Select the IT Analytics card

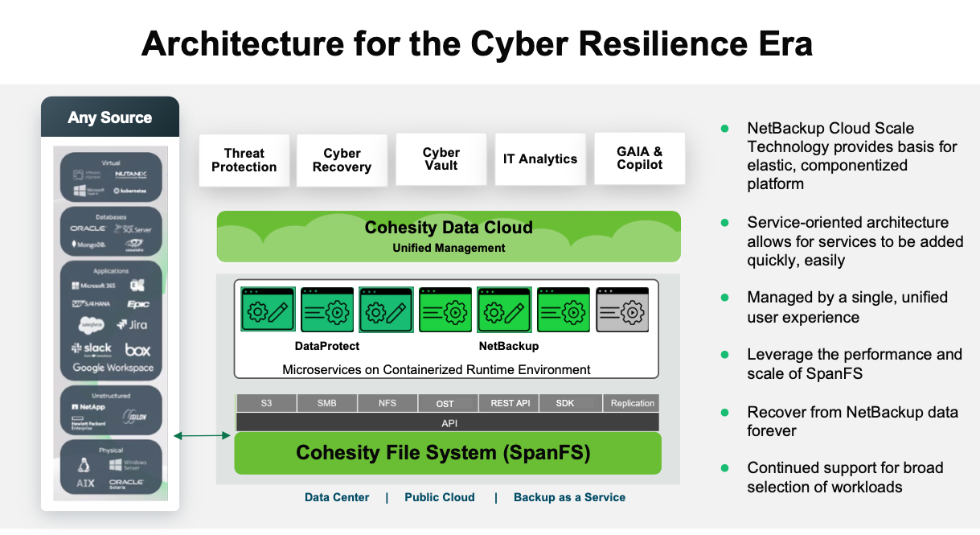tap(540, 158)
